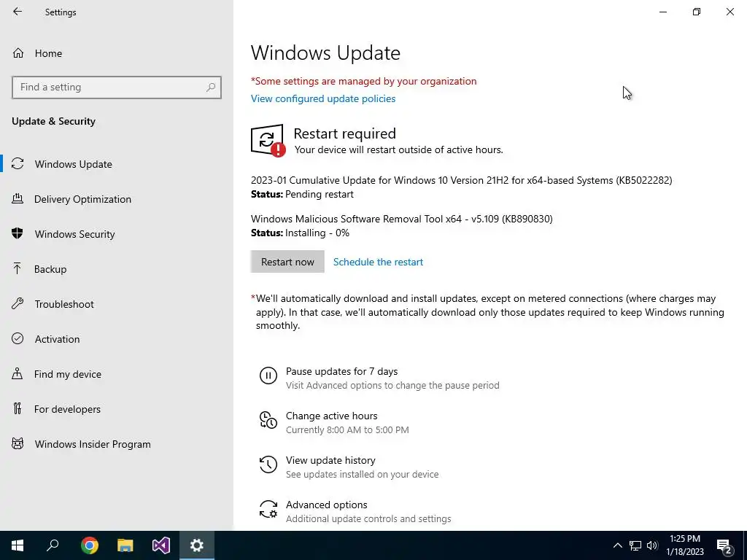Viewport: 747px width, 560px height.
Task: Click the volume speaker icon in the tray
Action: (652, 545)
